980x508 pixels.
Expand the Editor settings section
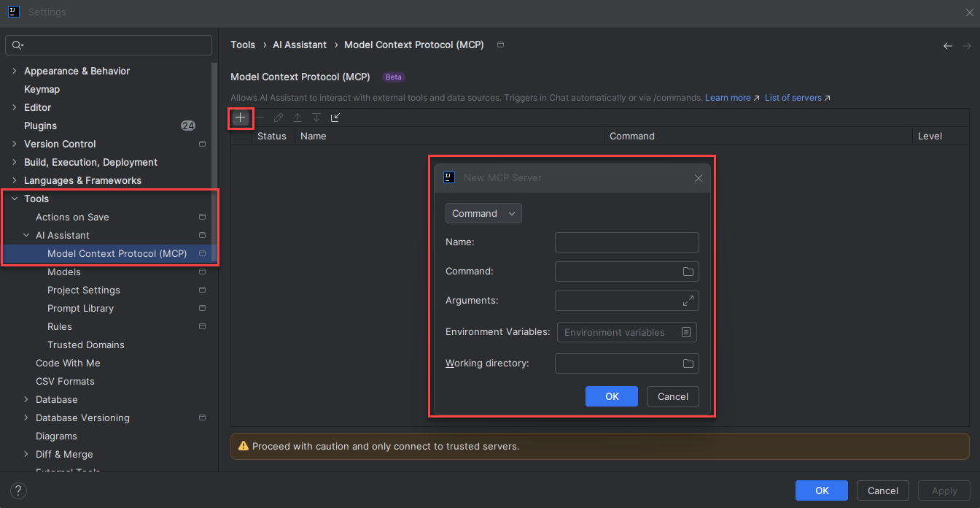pos(15,107)
